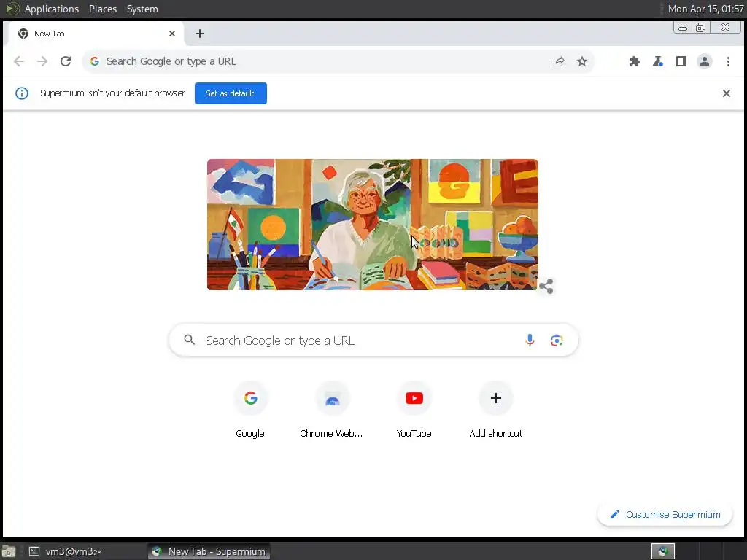This screenshot has height=560, width=747.
Task: Click the distro logo in the top panel
Action: point(12,9)
